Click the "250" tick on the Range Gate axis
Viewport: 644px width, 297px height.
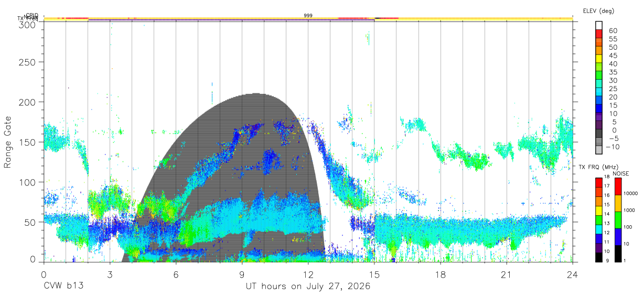[27, 62]
